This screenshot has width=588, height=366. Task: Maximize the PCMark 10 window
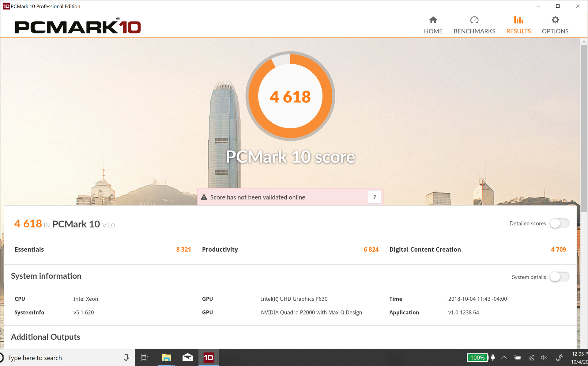[558, 6]
